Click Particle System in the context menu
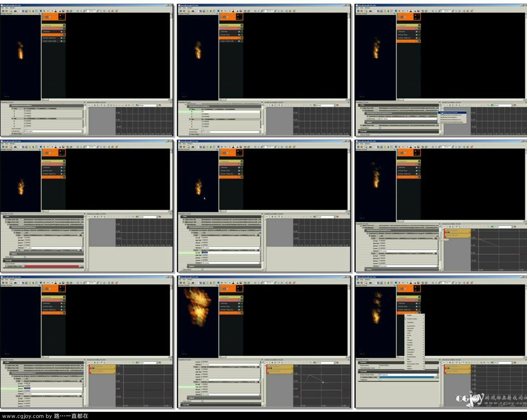 coord(415,319)
